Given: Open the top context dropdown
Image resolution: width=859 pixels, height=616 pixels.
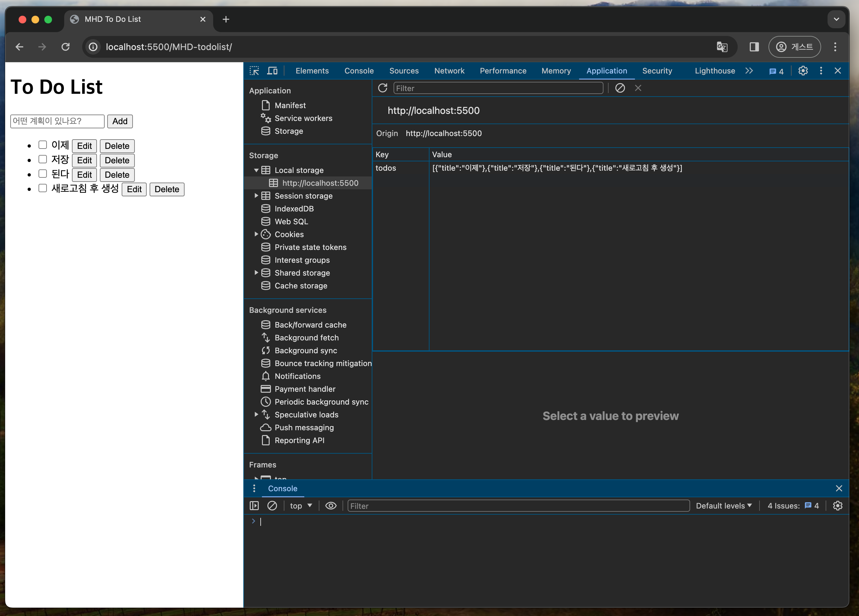Looking at the screenshot, I should [x=301, y=506].
